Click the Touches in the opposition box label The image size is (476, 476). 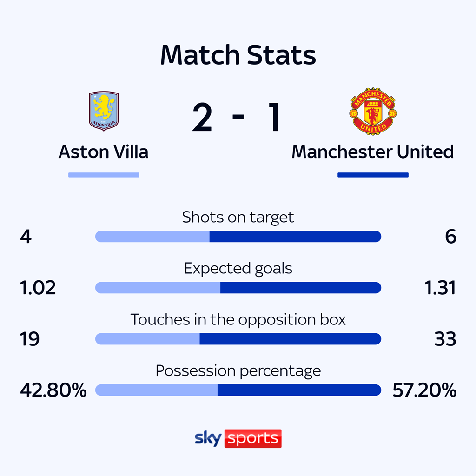coord(238,319)
